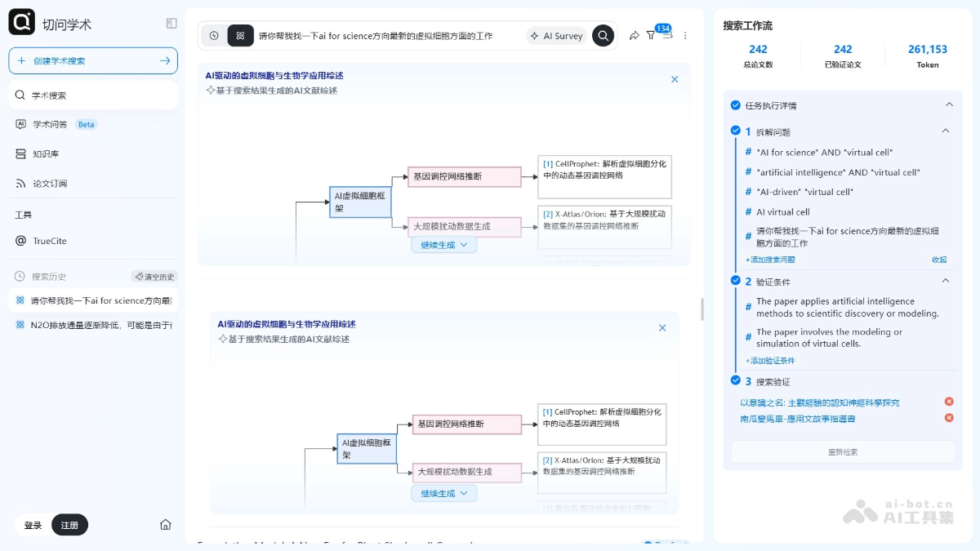Open the three-dot overflow menu
Screen dimensions: 980x551
pos(684,36)
